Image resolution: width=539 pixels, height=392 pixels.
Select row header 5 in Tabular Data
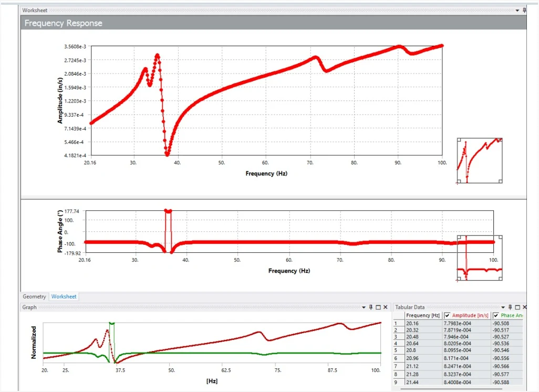pos(399,350)
